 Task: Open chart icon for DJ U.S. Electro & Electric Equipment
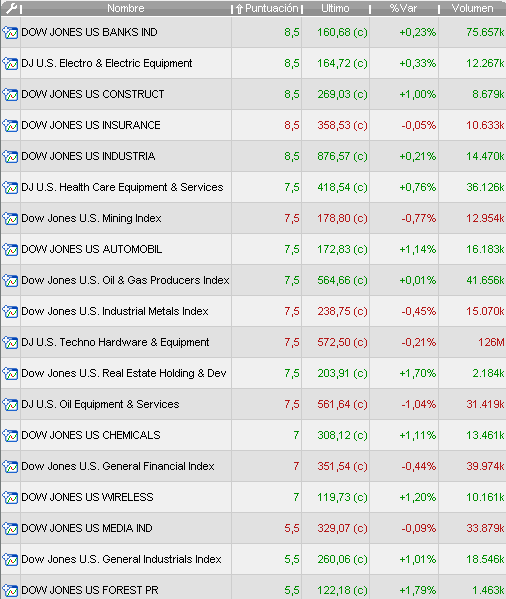click(10, 63)
